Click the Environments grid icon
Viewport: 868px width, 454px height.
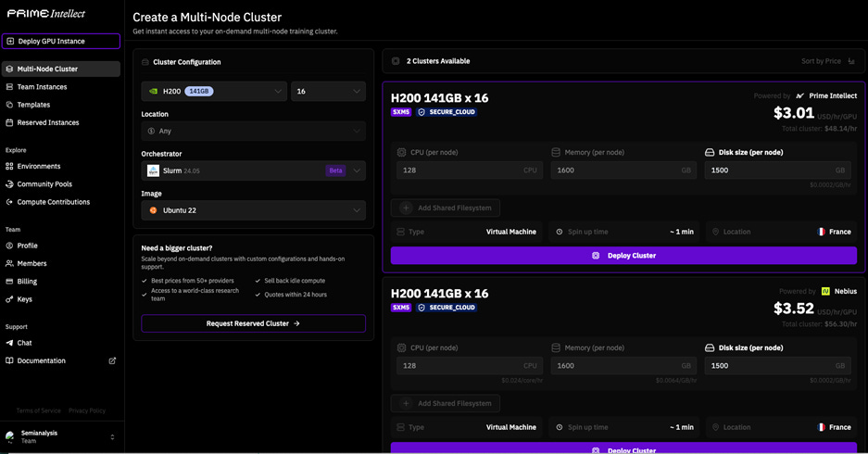coord(9,166)
